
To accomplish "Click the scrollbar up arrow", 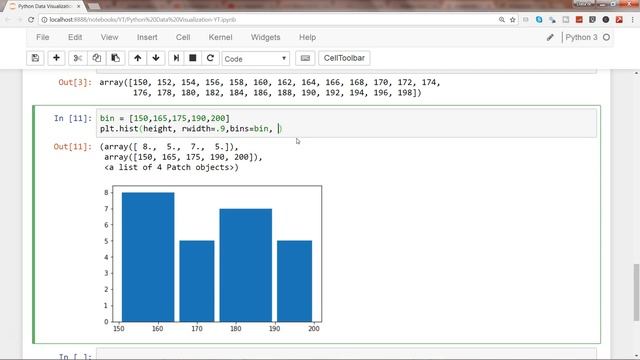I will pyautogui.click(x=636, y=73).
